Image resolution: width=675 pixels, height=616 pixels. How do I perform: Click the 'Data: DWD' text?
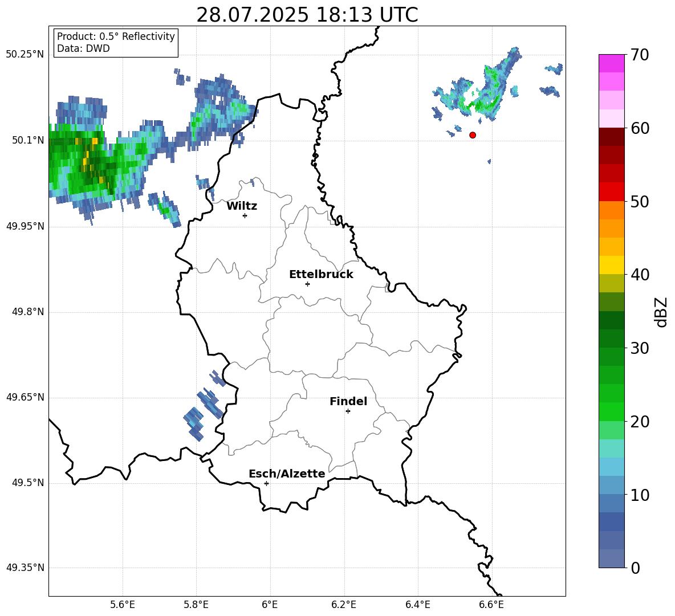(x=83, y=48)
